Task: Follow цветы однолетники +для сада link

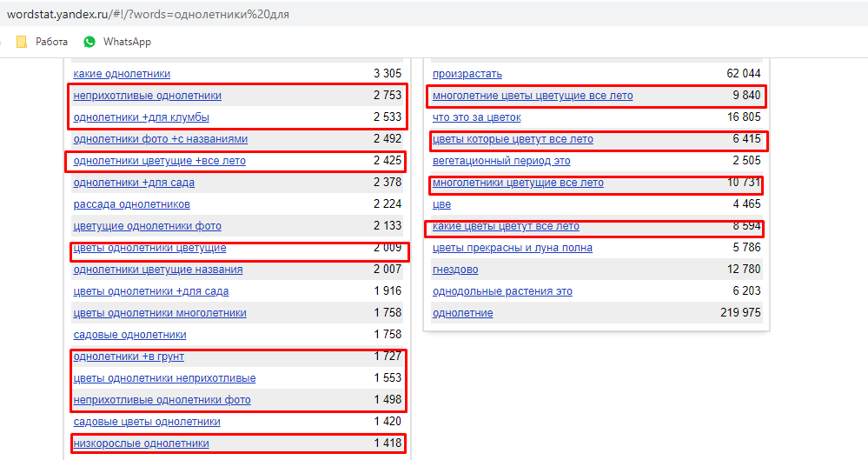Action: [x=151, y=291]
